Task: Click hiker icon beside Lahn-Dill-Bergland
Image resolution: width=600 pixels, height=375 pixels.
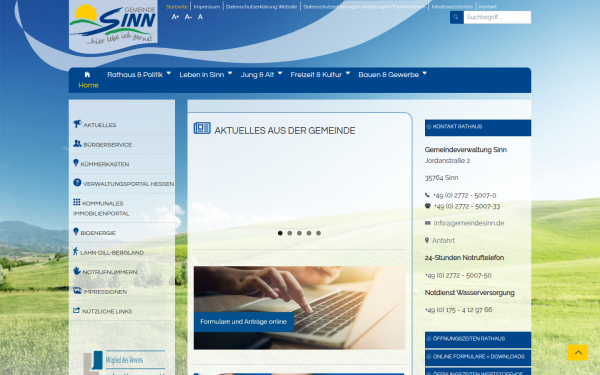Action: click(75, 251)
